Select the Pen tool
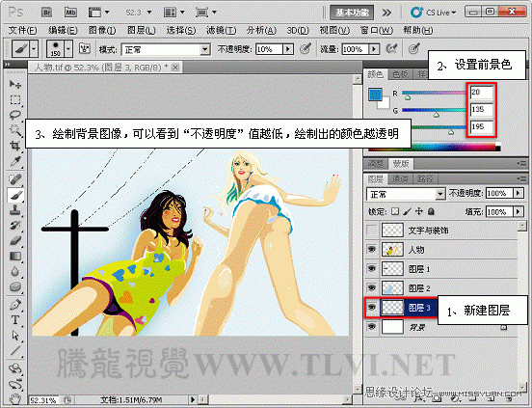532x408 pixels. (x=14, y=305)
